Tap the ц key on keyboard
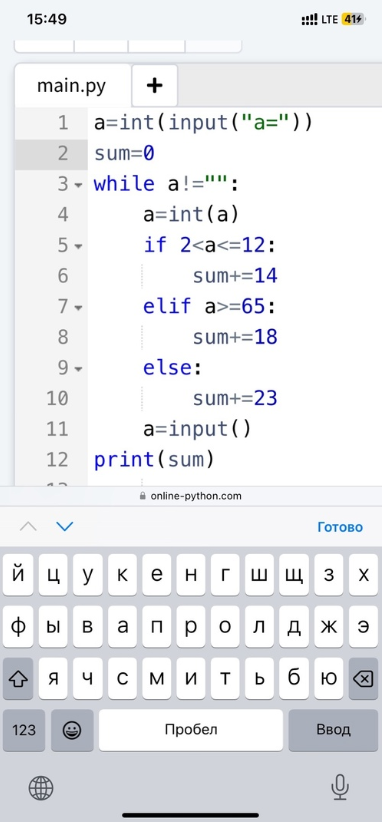The image size is (382, 822). point(53,576)
